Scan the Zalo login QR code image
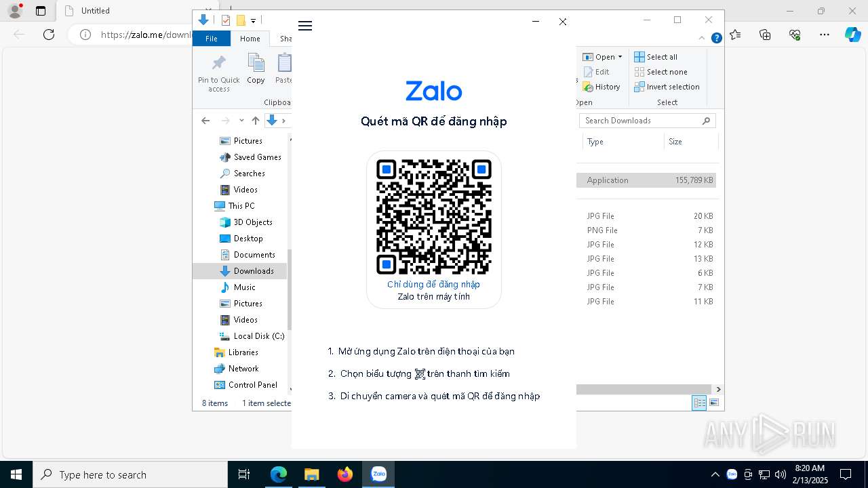 [x=434, y=217]
